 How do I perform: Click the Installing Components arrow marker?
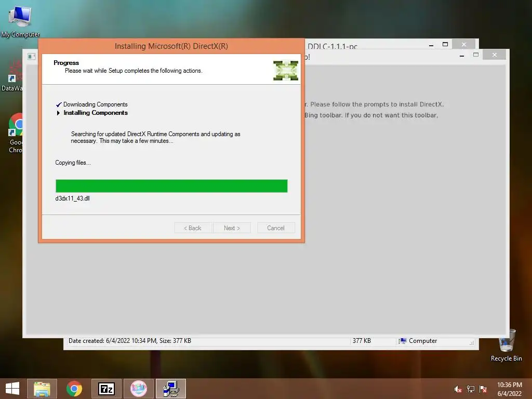pyautogui.click(x=58, y=113)
